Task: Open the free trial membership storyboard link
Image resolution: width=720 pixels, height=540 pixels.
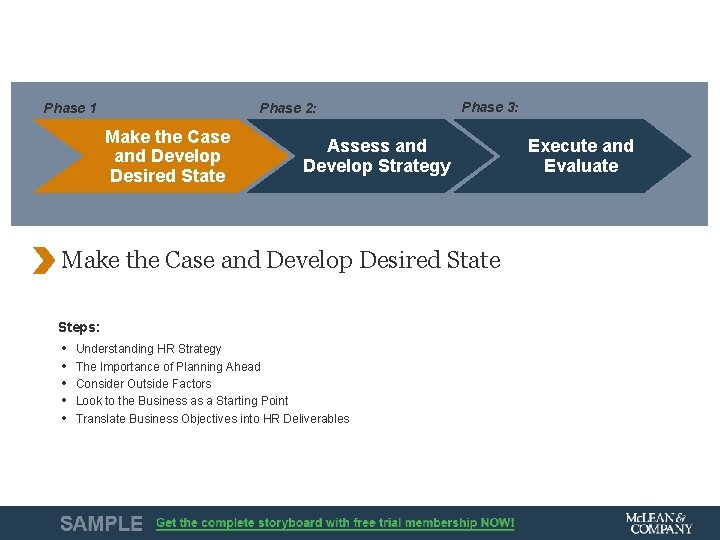Action: click(x=335, y=523)
